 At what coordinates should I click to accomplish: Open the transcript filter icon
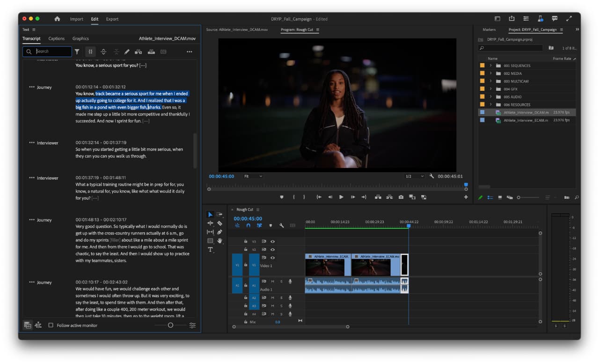tap(77, 51)
